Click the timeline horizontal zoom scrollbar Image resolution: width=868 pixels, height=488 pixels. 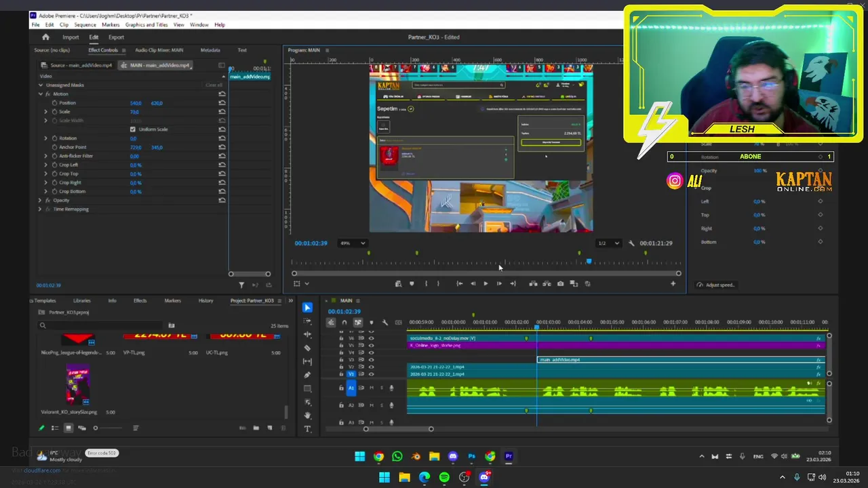(x=398, y=429)
